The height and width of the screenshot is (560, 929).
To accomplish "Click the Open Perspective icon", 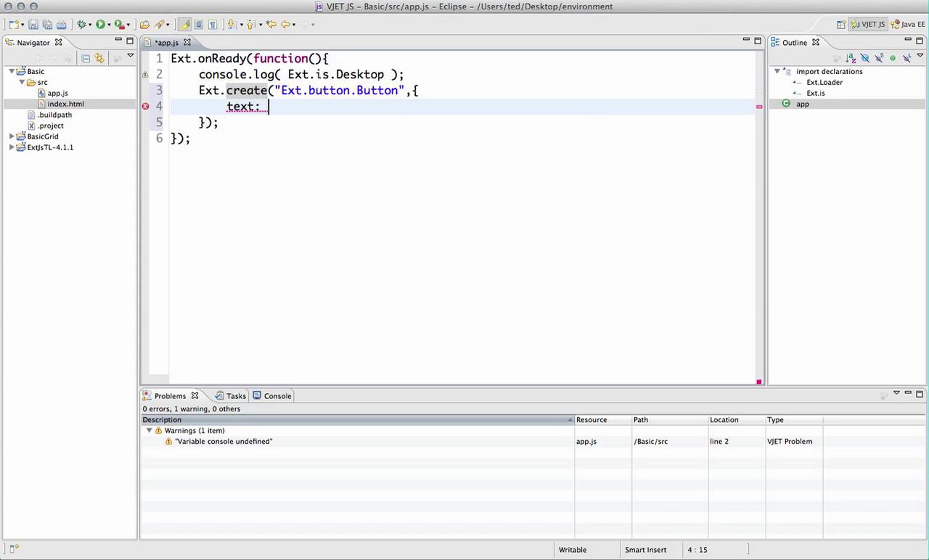I will tap(841, 25).
